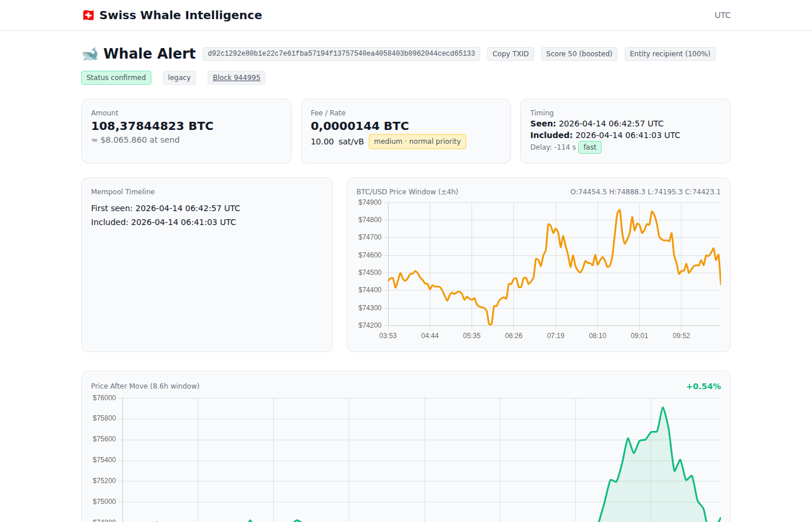The image size is (812, 522).
Task: Click the whale emoji next to Whale Alert
Action: [90, 53]
